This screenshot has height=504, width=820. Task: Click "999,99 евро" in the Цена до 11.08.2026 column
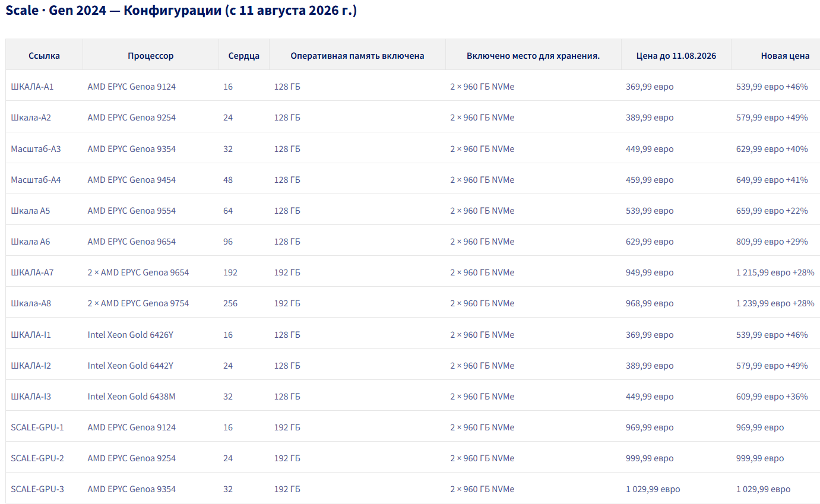(650, 458)
